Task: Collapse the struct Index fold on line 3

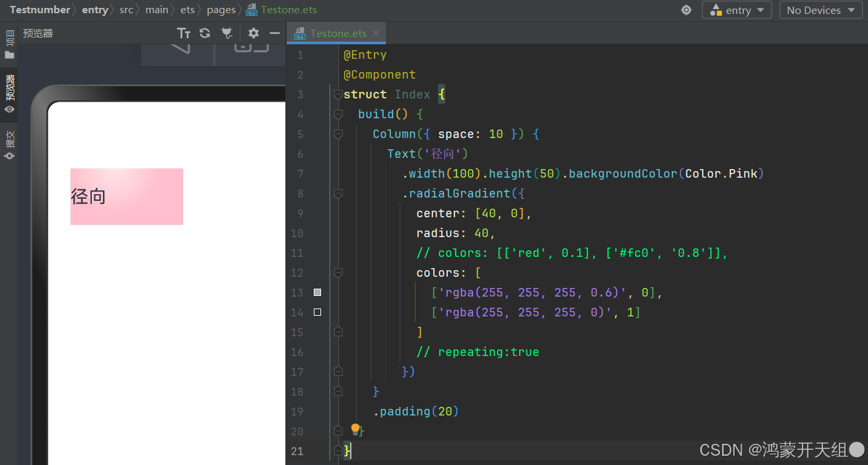Action: pyautogui.click(x=338, y=94)
